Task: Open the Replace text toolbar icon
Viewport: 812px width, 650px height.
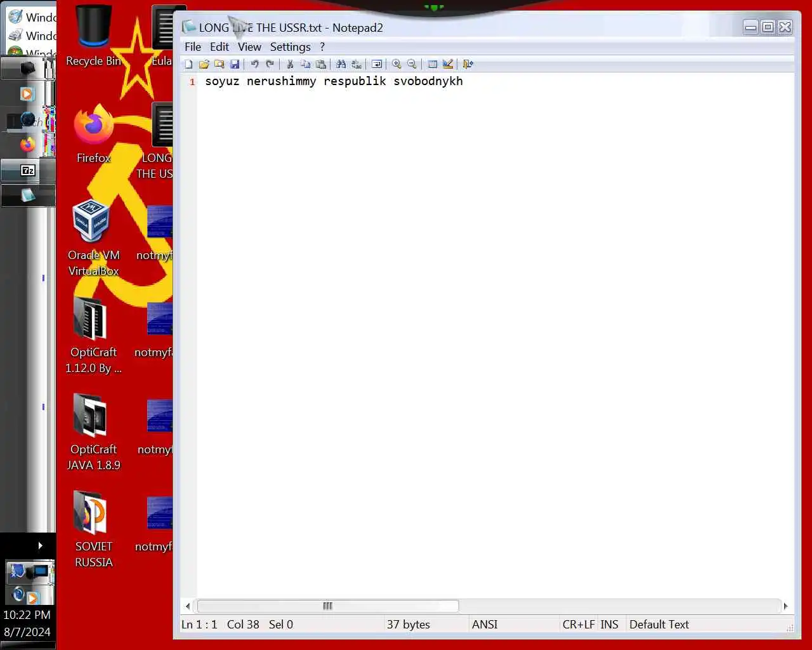Action: point(357,64)
